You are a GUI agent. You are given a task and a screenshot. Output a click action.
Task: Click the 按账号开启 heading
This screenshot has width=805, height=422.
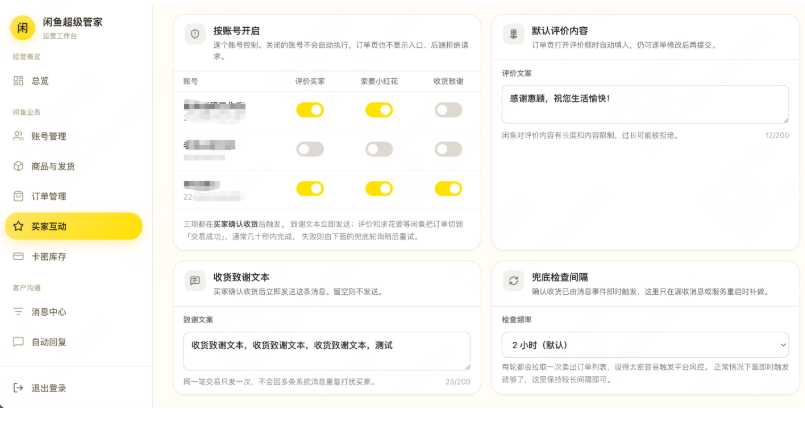pyautogui.click(x=236, y=31)
